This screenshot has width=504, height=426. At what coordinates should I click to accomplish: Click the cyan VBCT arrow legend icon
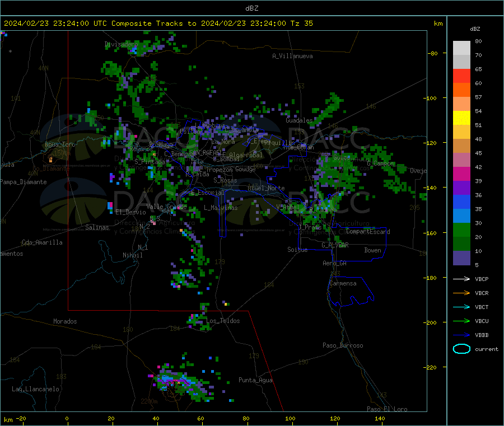[x=461, y=307]
